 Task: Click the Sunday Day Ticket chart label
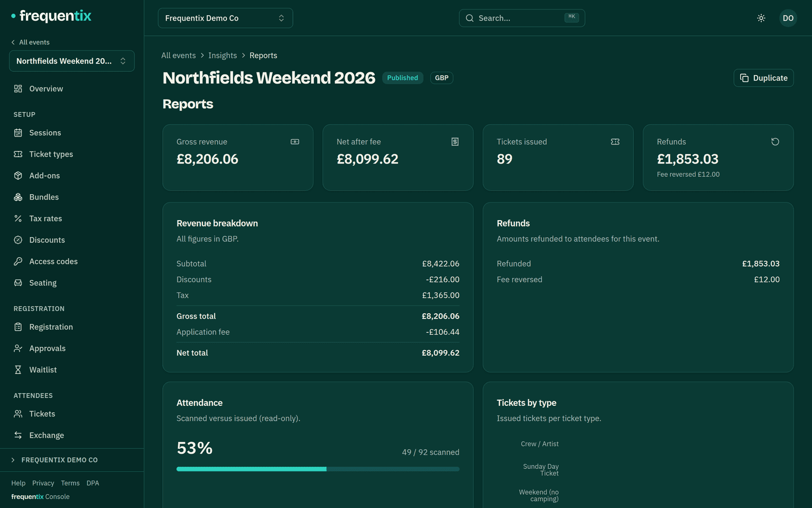[541, 470]
